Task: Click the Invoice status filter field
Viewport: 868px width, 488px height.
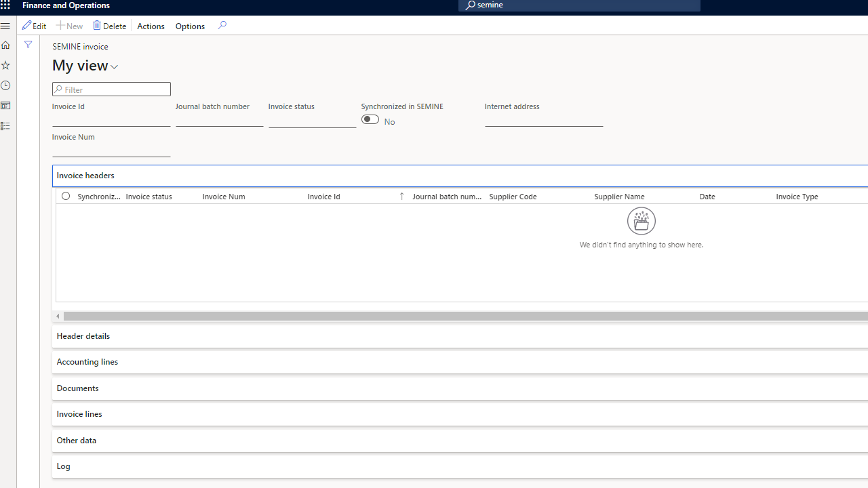Action: tap(313, 120)
